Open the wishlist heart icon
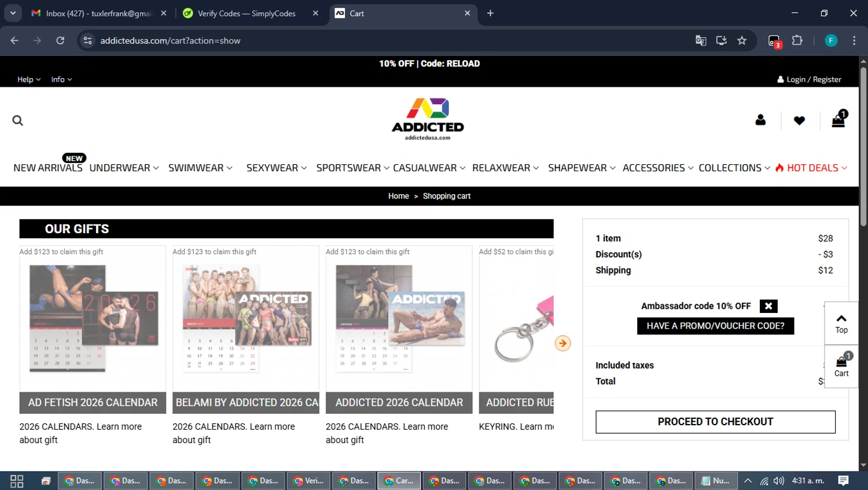 799,120
